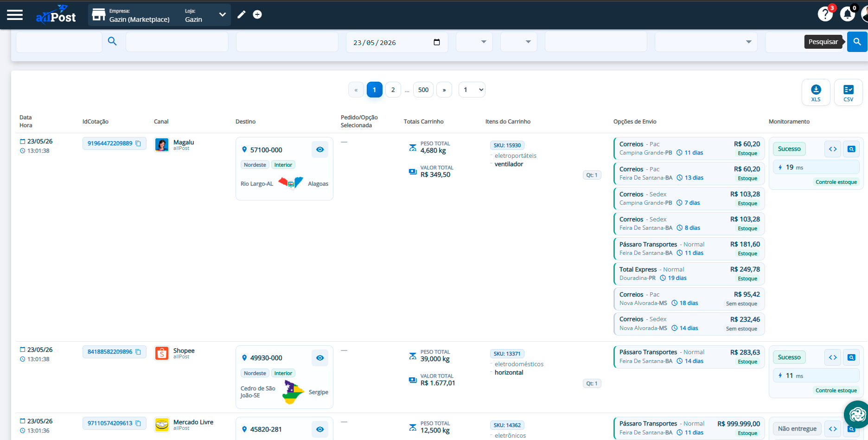
Task: Click the Mercado Livre channel logo
Action: (x=162, y=425)
